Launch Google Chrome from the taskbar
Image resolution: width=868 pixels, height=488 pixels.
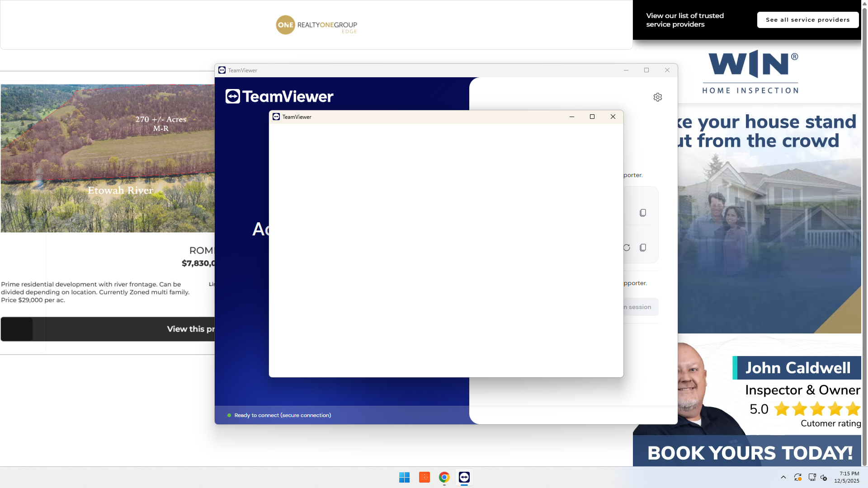[444, 477]
